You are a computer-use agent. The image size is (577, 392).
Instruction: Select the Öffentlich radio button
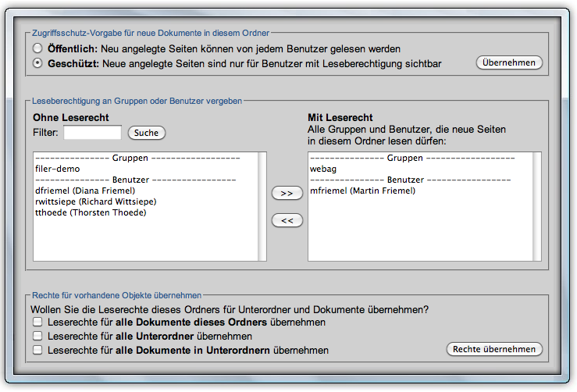[x=37, y=48]
